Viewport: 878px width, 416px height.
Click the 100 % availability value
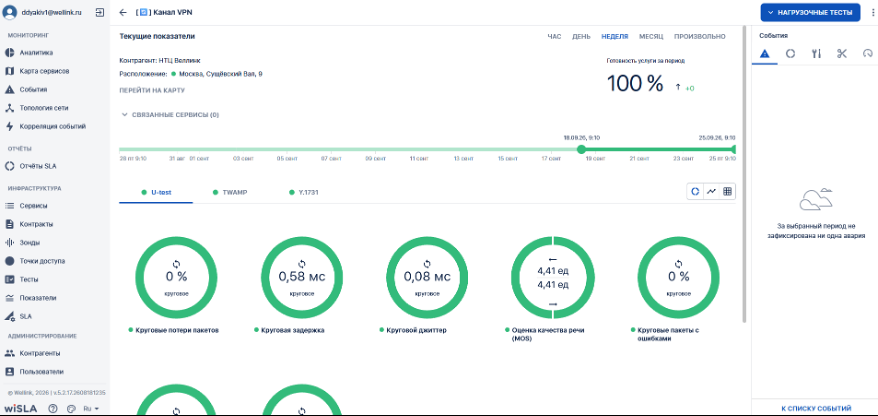pyautogui.click(x=635, y=83)
